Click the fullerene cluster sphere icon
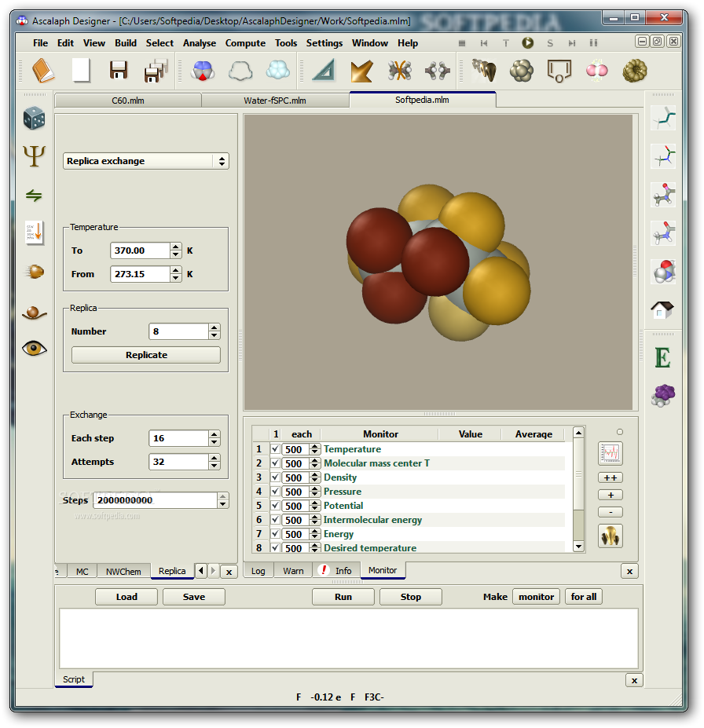 tap(522, 71)
